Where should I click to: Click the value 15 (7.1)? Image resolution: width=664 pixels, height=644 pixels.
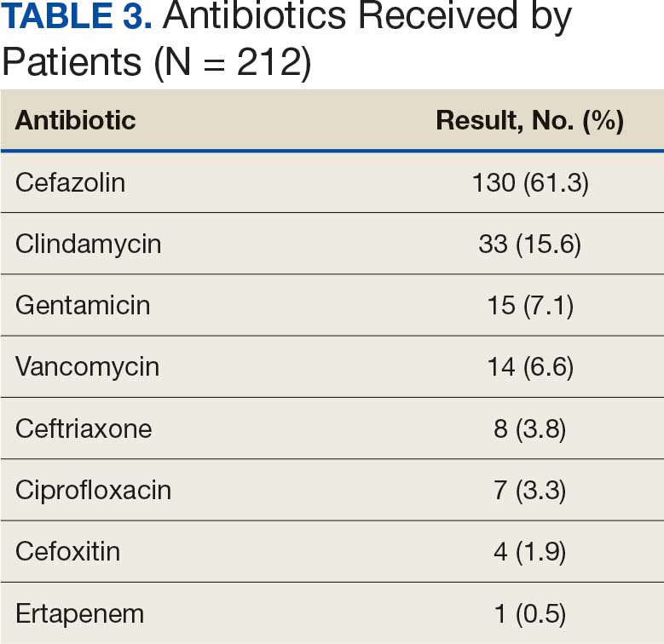click(x=529, y=305)
